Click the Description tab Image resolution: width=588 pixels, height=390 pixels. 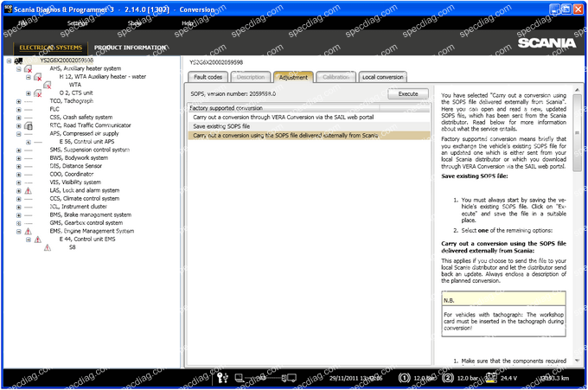pyautogui.click(x=251, y=77)
